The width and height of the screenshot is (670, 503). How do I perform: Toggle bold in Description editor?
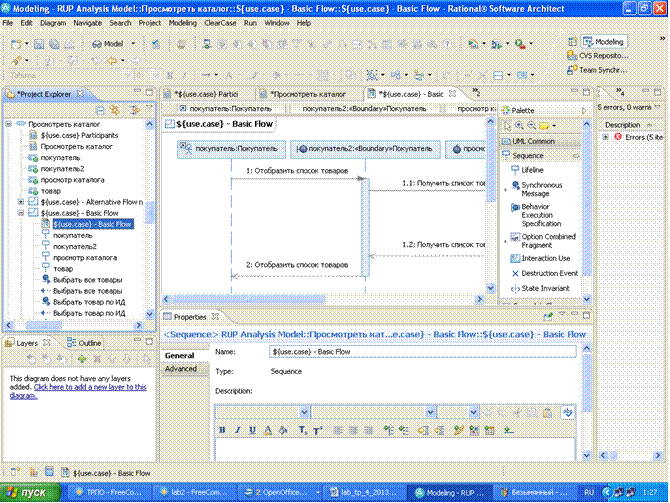pos(223,430)
